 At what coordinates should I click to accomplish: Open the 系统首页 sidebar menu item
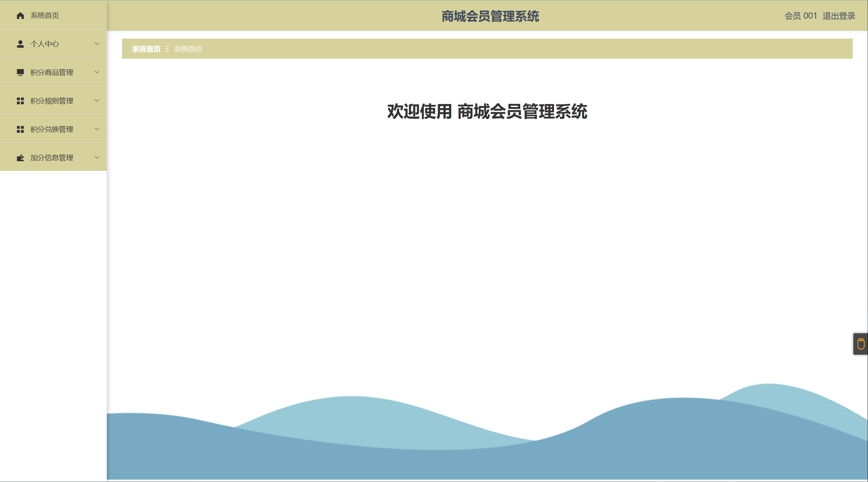point(45,16)
